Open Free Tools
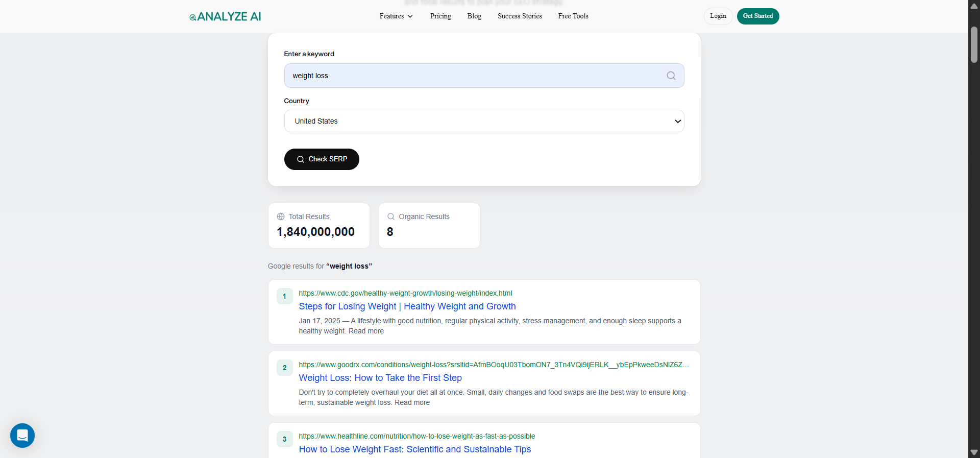 tap(573, 16)
